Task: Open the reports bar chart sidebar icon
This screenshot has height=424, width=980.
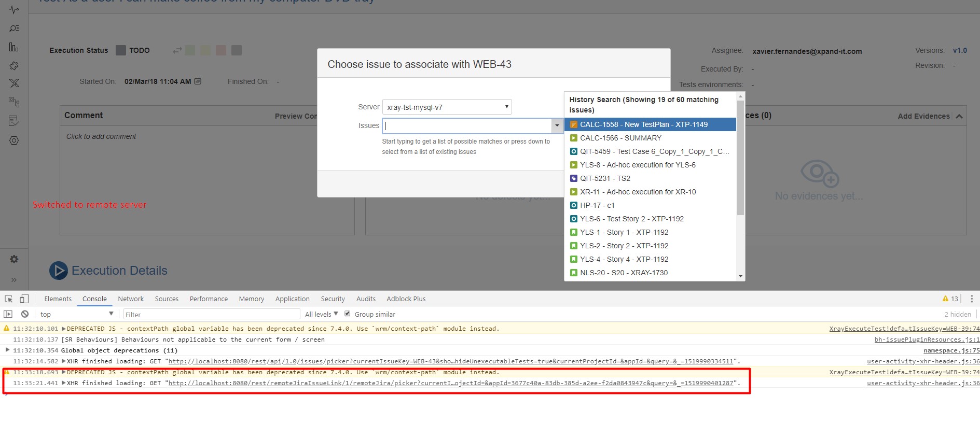Action: 14,48
